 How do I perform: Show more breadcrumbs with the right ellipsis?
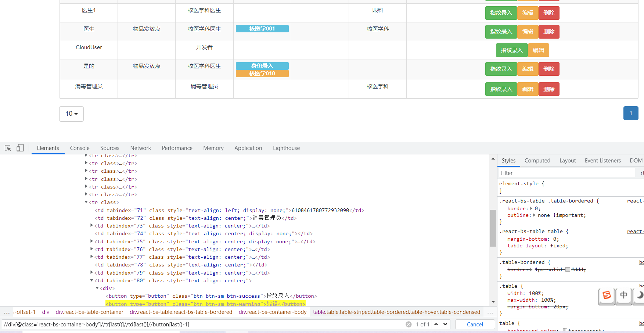pos(490,312)
